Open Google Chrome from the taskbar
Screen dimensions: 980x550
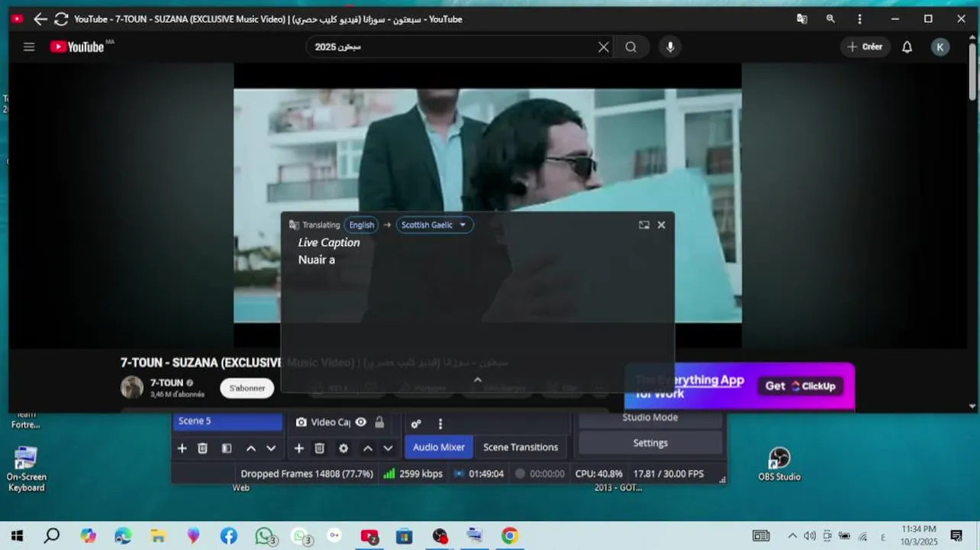point(510,536)
